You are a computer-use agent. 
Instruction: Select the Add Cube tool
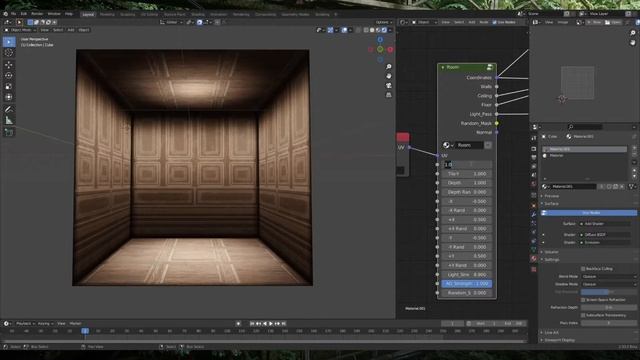[9, 132]
